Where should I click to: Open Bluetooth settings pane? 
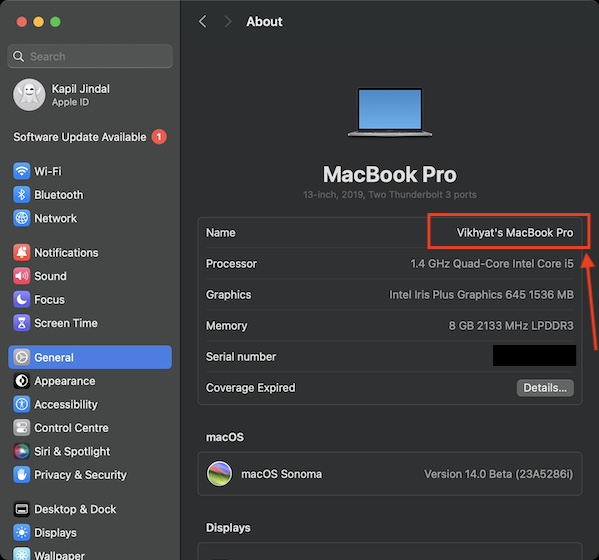pyautogui.click(x=90, y=195)
